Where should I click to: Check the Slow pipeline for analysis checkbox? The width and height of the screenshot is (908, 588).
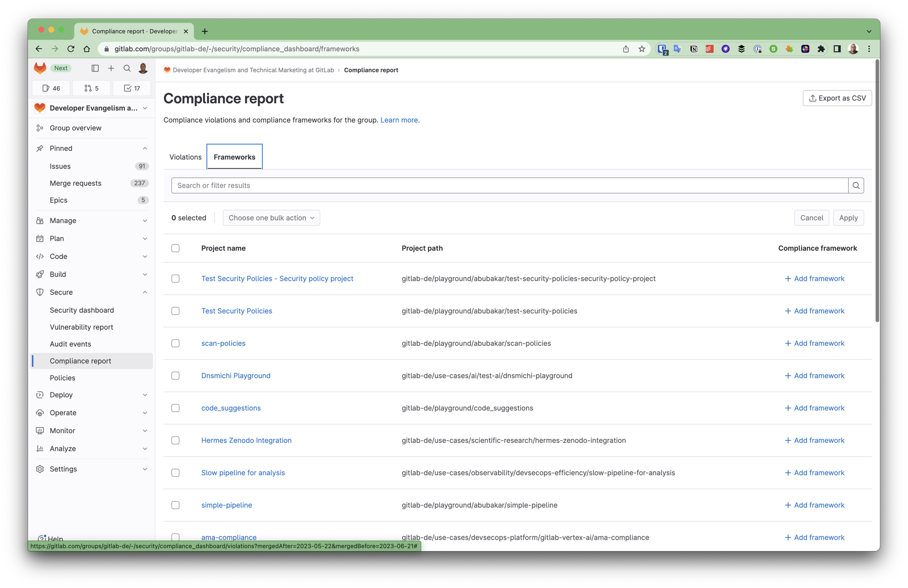pyautogui.click(x=175, y=473)
